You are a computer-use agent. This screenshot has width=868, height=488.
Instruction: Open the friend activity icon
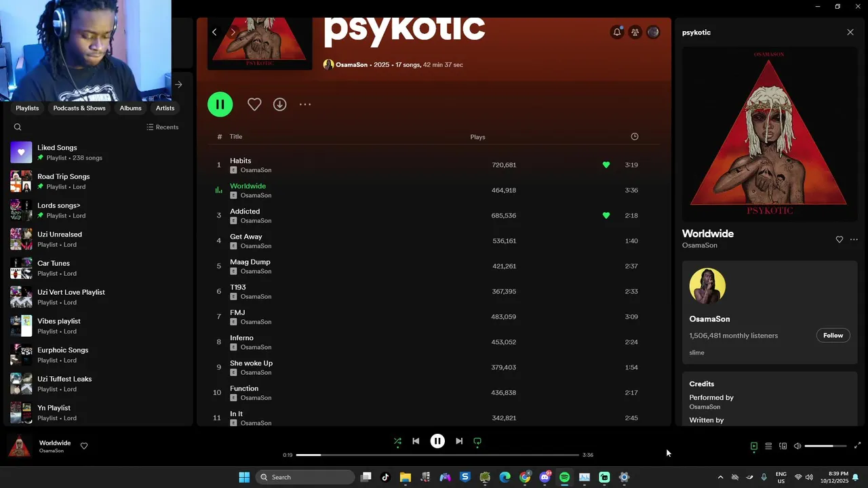tap(635, 32)
